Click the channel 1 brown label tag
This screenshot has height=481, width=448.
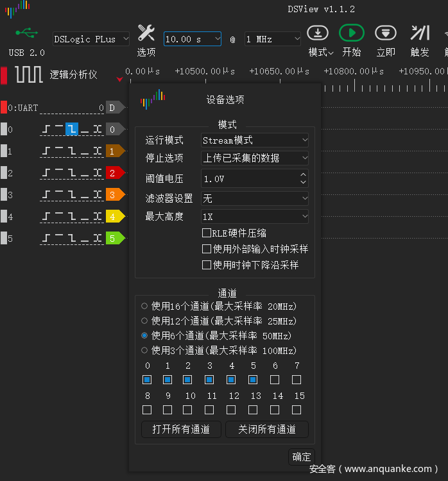coord(114,151)
